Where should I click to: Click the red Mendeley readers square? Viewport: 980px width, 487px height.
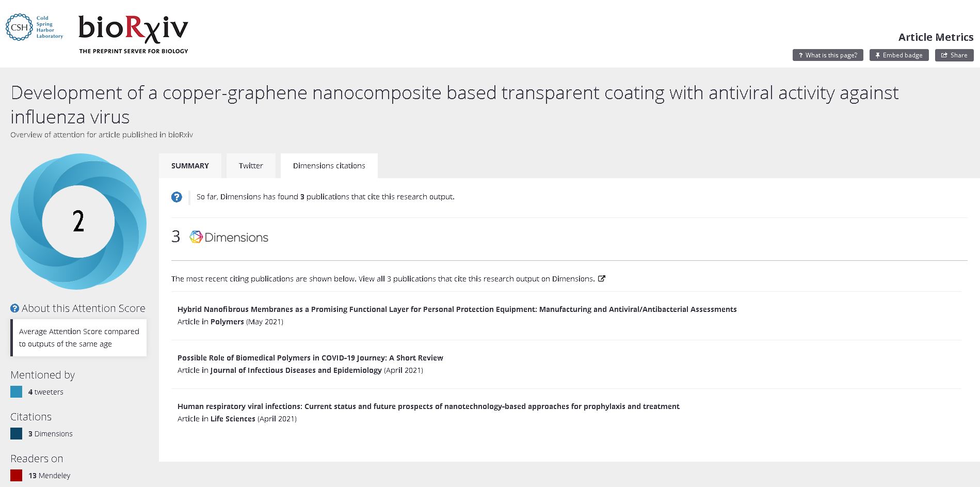[17, 476]
